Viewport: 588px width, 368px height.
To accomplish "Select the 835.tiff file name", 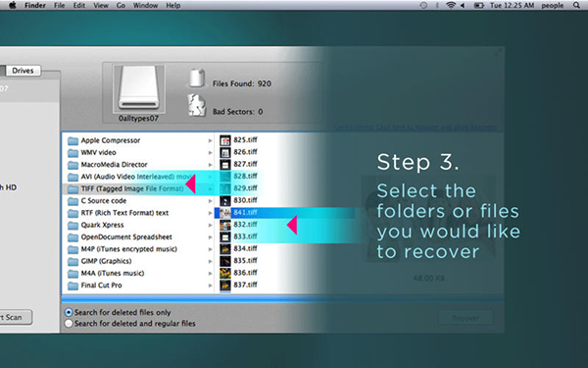I will (245, 261).
